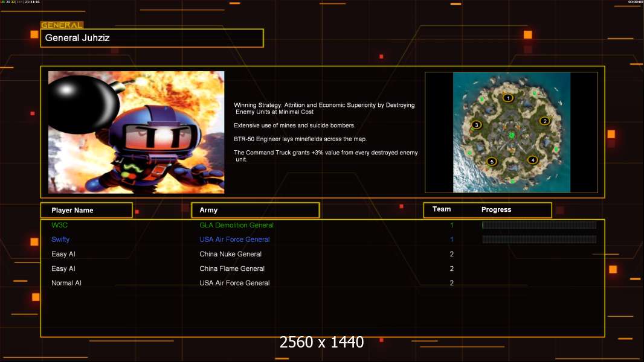The width and height of the screenshot is (644, 362).
Task: Click W3C's team number 1
Action: pyautogui.click(x=452, y=225)
